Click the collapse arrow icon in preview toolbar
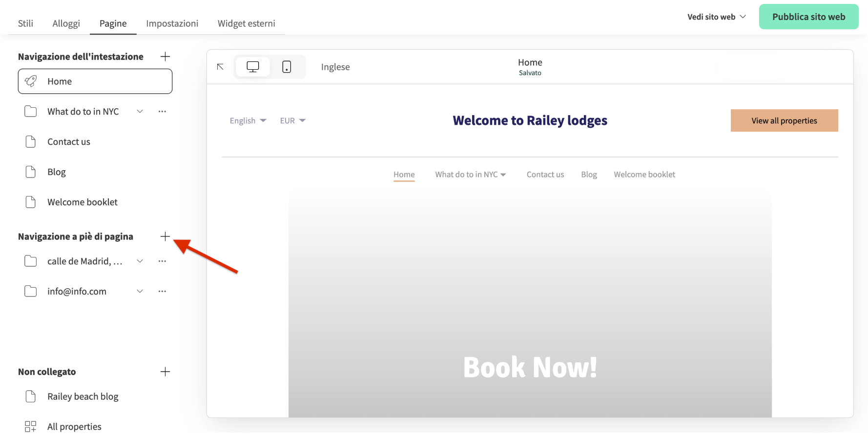The width and height of the screenshot is (868, 435). pos(220,67)
